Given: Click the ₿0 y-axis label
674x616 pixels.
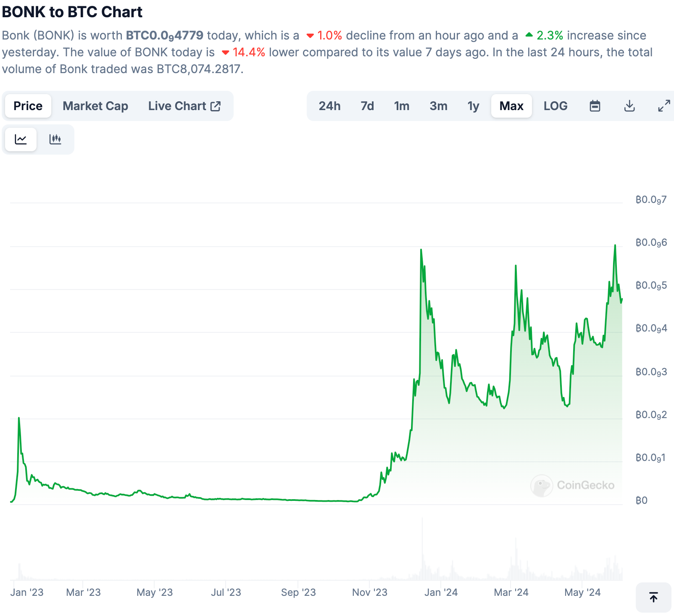Looking at the screenshot, I should click(x=641, y=500).
